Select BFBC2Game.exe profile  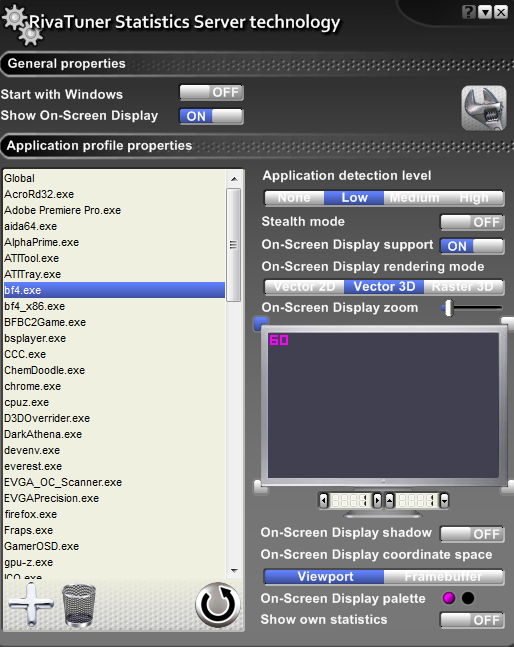(114, 323)
